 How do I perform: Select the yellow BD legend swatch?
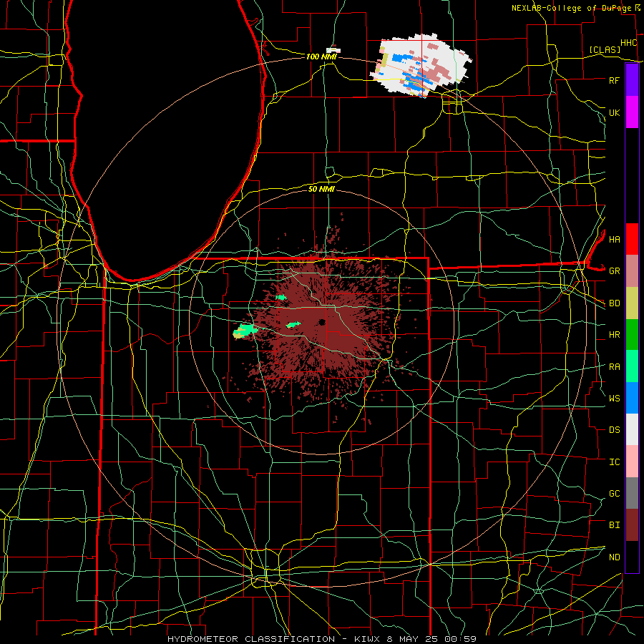(x=632, y=303)
